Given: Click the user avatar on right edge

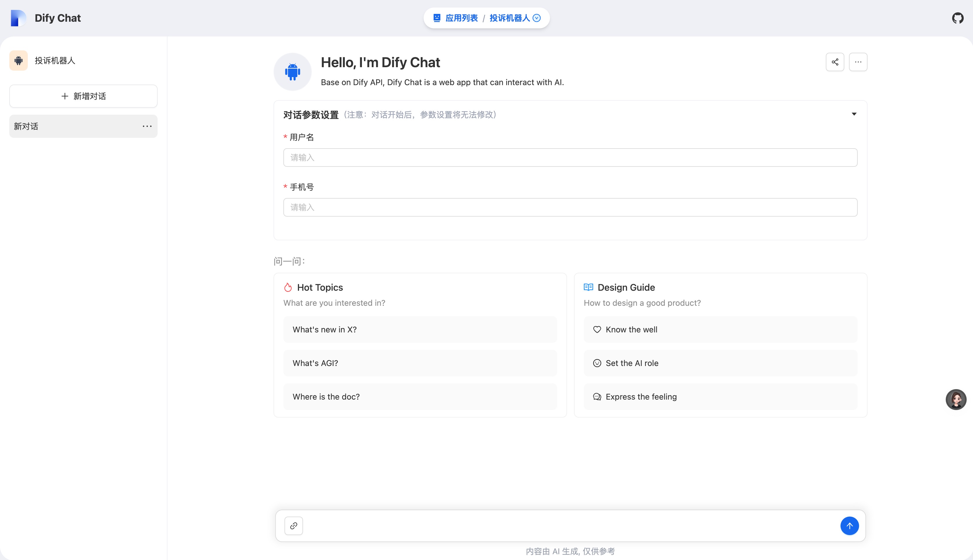Looking at the screenshot, I should point(956,399).
